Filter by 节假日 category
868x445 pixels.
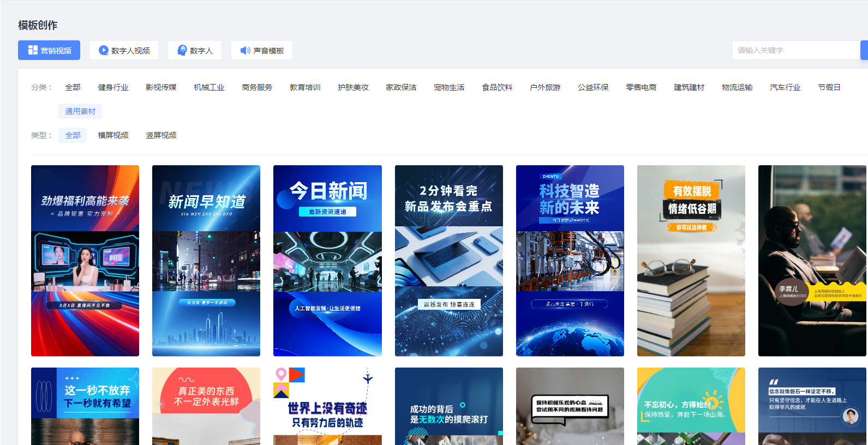click(829, 87)
